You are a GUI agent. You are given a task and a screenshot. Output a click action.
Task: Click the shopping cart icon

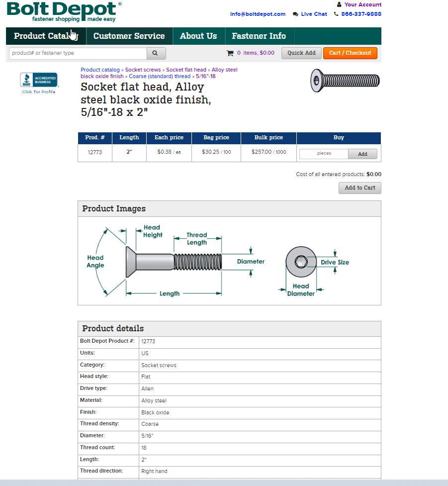[x=230, y=53]
